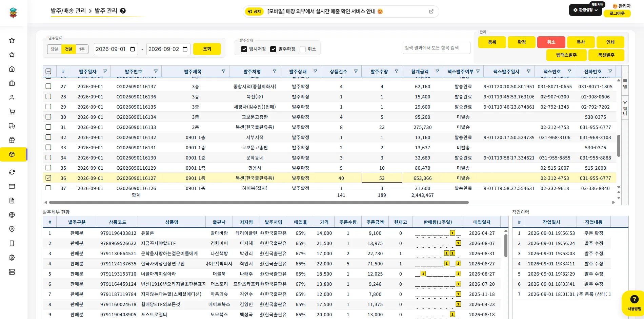Select the 1주 date range tab
Image resolution: width=644 pixels, height=319 pixels.
[x=82, y=49]
